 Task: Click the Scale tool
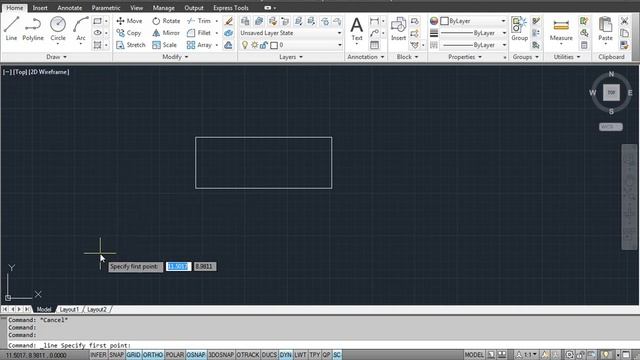(x=164, y=45)
